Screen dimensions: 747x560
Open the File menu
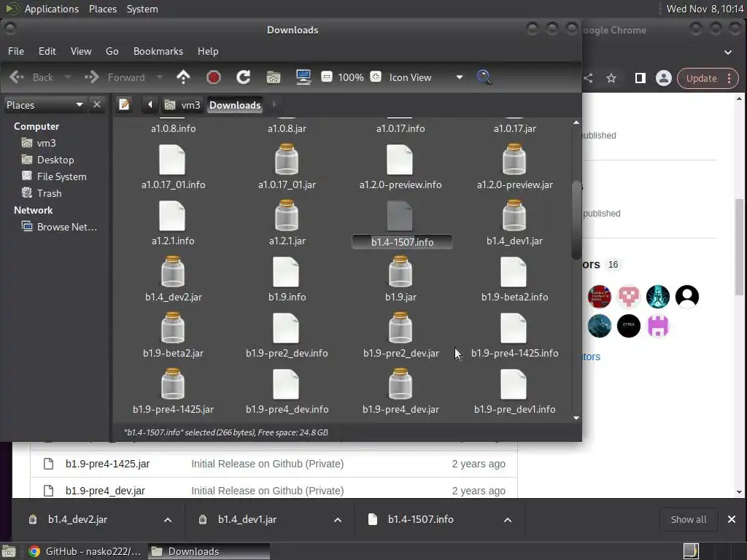click(16, 51)
